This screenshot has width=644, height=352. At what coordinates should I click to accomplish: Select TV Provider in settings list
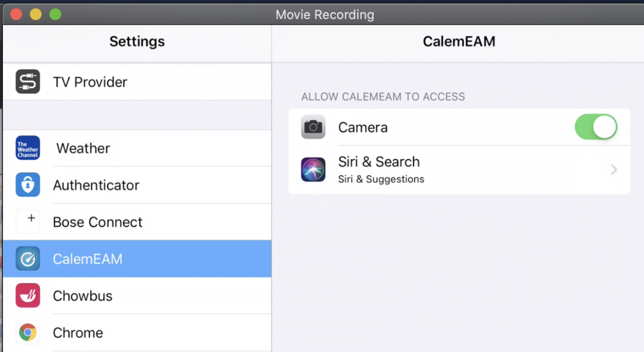tap(137, 82)
